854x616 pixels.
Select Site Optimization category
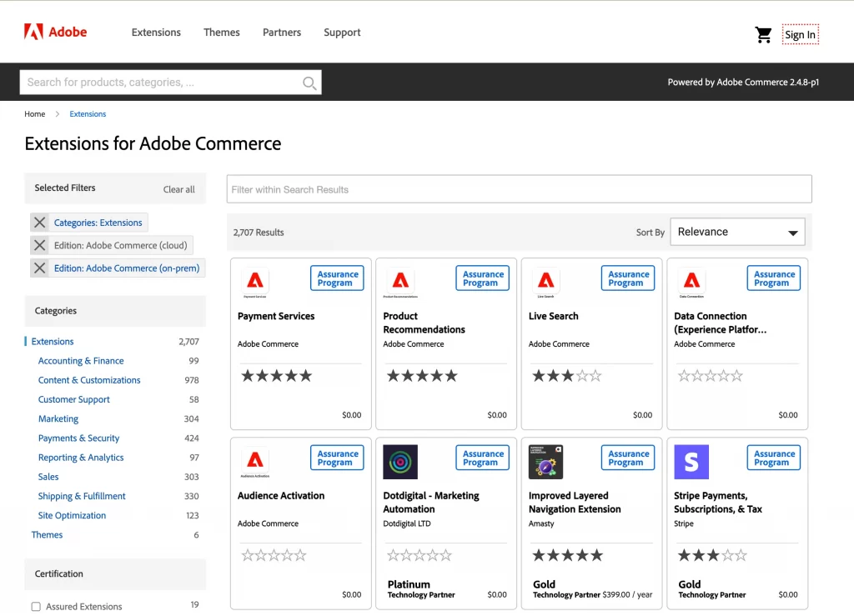click(72, 515)
